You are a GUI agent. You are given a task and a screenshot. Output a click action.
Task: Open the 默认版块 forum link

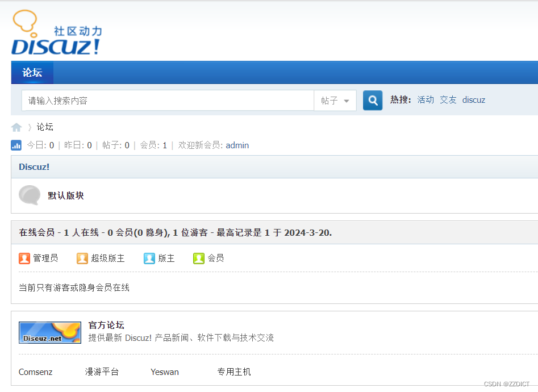point(66,195)
